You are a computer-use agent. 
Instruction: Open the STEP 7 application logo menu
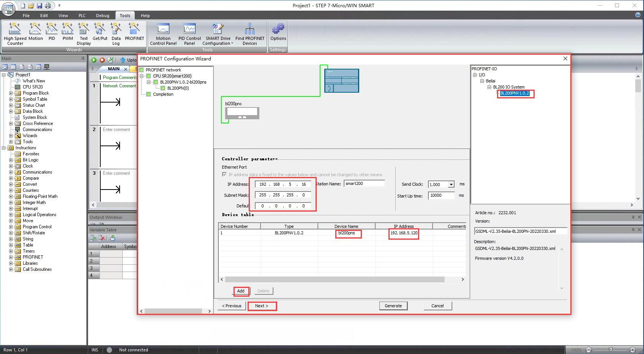coord(8,8)
